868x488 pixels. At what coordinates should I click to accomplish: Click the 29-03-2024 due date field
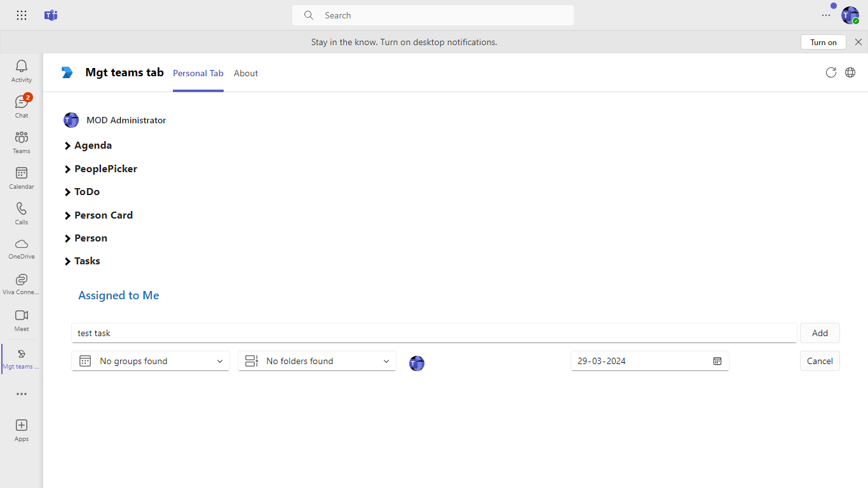(650, 361)
